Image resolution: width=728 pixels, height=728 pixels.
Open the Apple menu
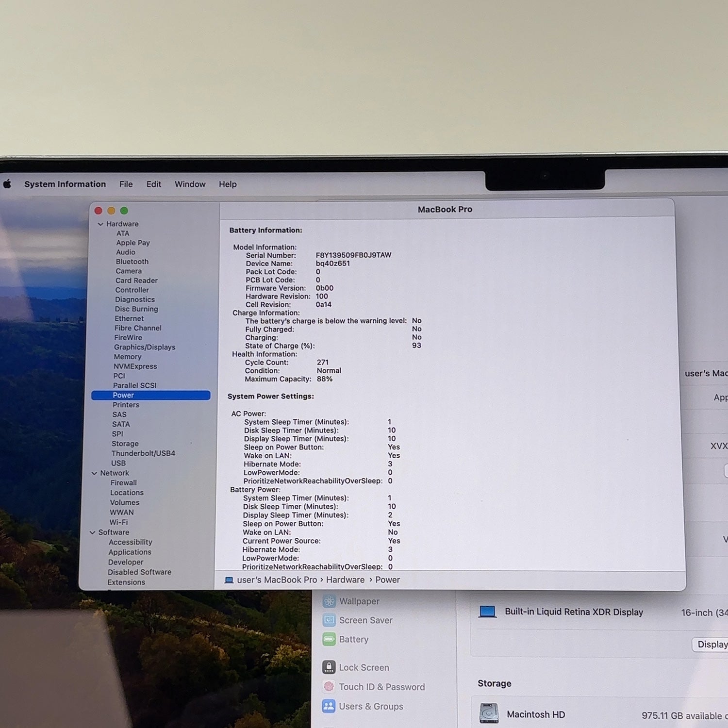pos(7,184)
